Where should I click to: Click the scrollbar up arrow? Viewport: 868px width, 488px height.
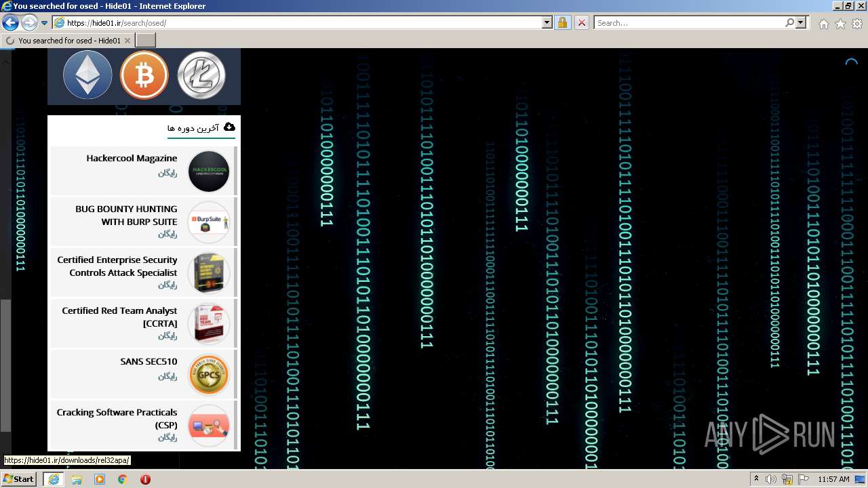pos(5,61)
